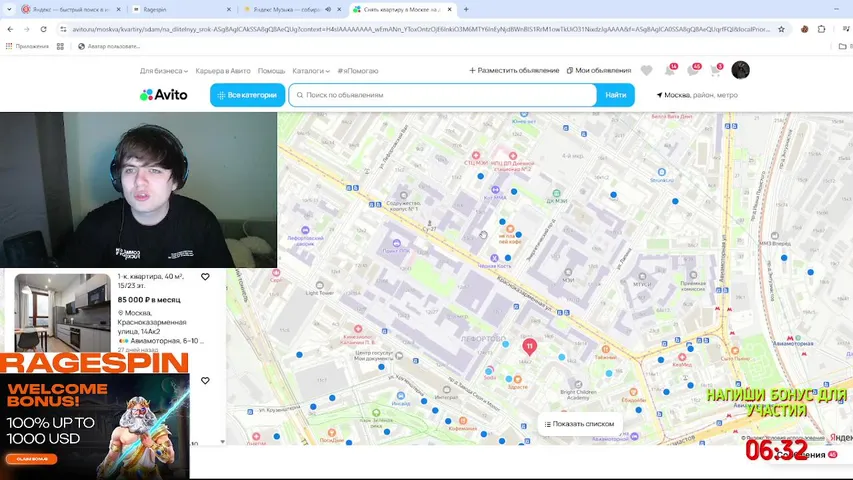Expand the Для бизнеса menu
Viewport: 853px width, 480px height.
click(164, 71)
